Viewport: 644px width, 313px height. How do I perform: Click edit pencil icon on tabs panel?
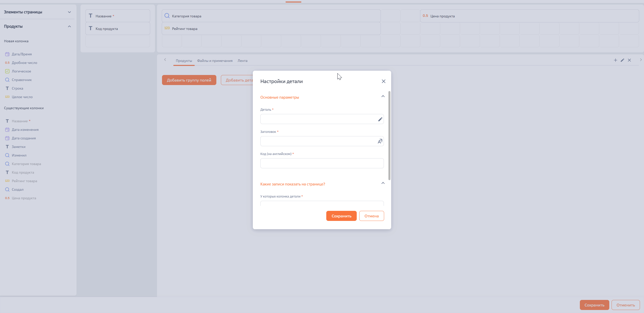622,60
